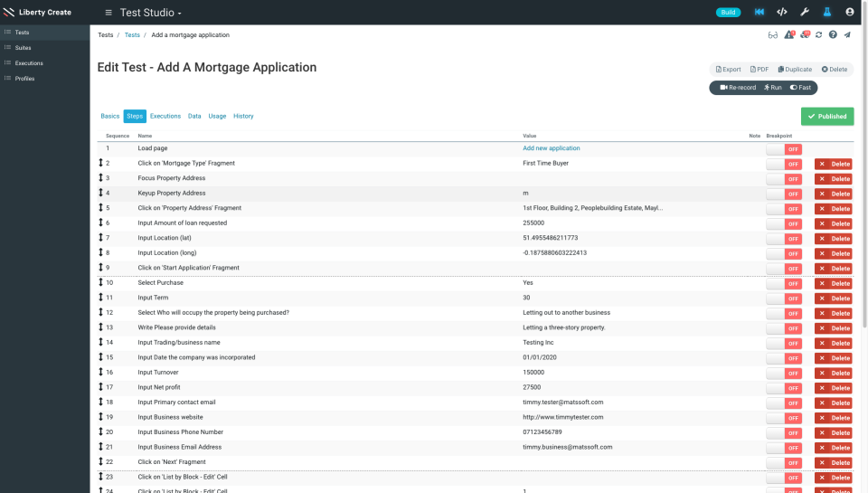Expand the hamburger navigation menu
This screenshot has height=493, width=868.
(108, 13)
